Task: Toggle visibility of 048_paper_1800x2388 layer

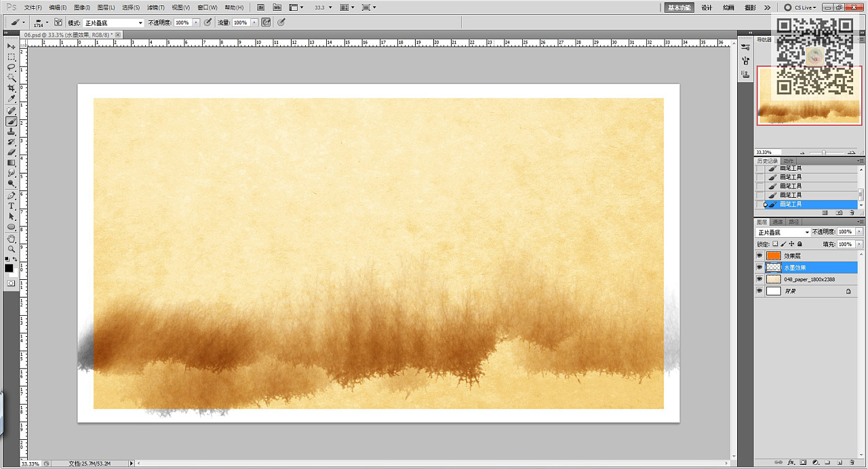Action: [759, 279]
